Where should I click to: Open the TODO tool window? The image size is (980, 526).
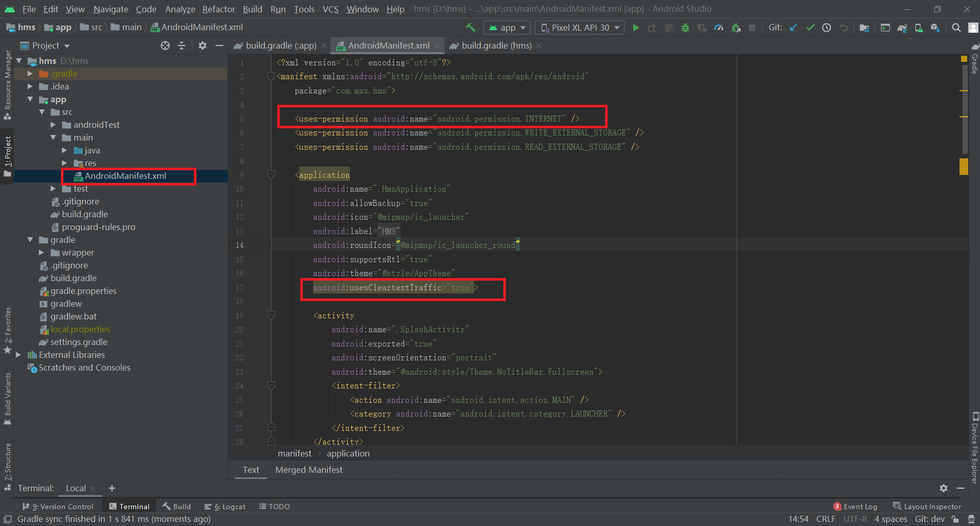point(274,507)
